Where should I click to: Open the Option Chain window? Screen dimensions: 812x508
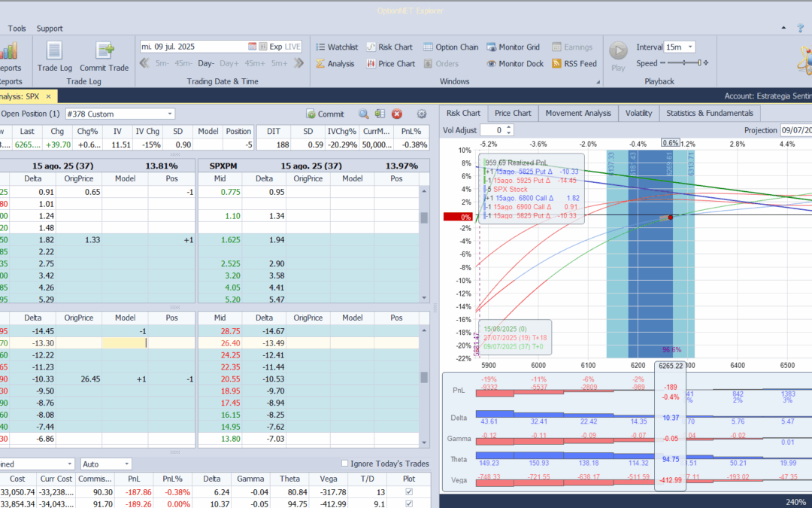click(x=450, y=47)
